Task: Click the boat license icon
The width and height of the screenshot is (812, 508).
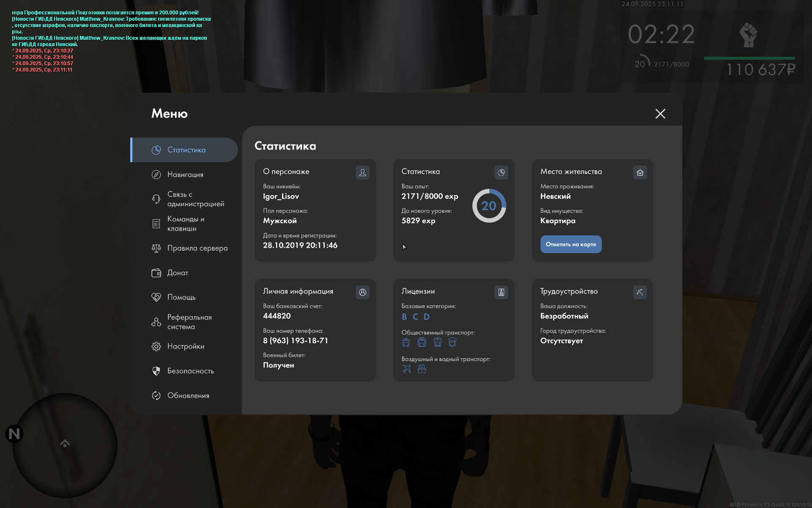Action: (422, 369)
